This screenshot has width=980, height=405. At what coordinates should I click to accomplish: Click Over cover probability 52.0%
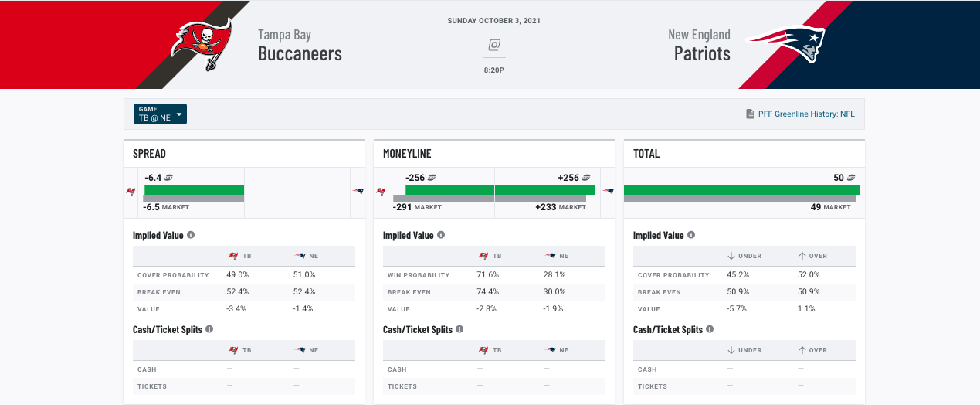(809, 274)
